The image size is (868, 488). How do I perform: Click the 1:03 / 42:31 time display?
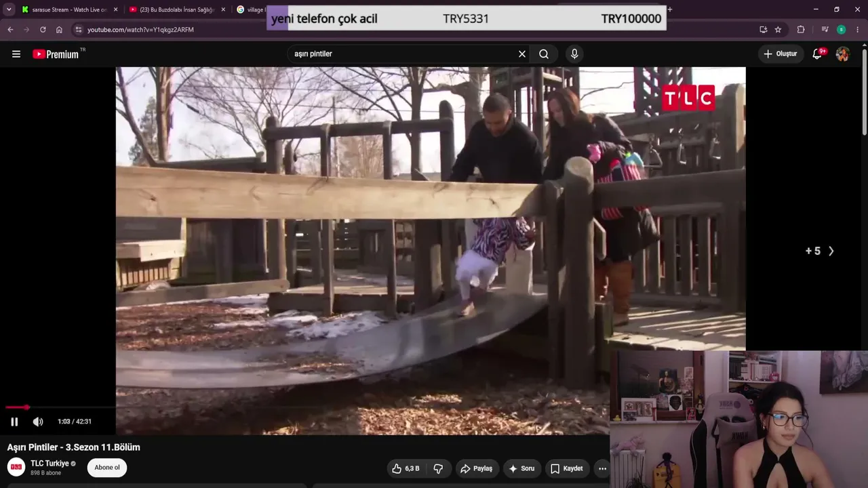(x=75, y=422)
